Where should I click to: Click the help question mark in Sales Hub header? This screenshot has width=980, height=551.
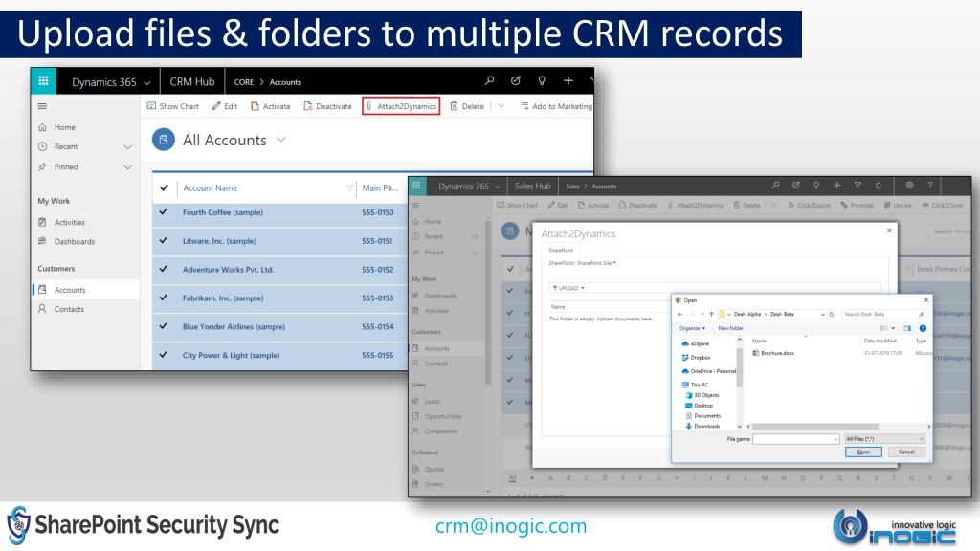(930, 186)
